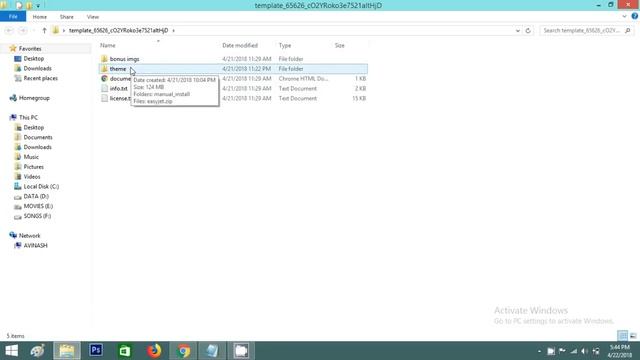Open the volume speaker tray icon
The image size is (640, 360).
(x=584, y=351)
